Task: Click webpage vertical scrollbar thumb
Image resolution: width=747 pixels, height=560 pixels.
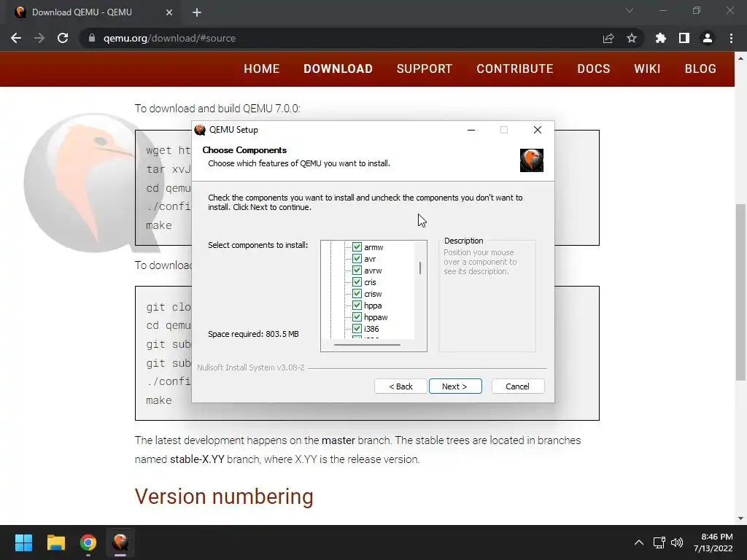Action: pyautogui.click(x=740, y=292)
